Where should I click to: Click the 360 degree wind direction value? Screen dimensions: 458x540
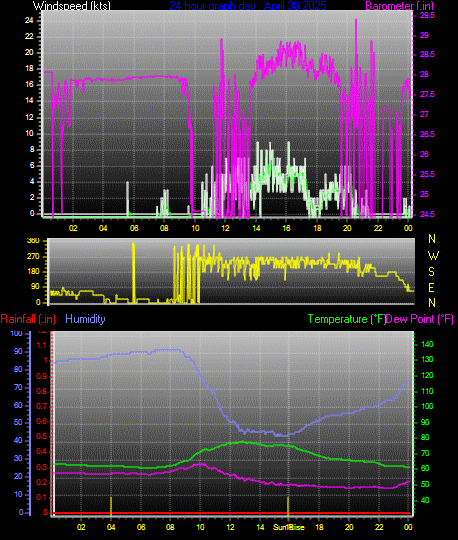tap(33, 240)
